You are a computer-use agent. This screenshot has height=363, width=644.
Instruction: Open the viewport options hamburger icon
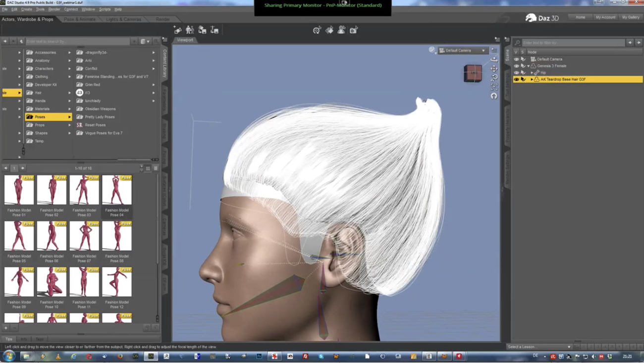coord(494,50)
